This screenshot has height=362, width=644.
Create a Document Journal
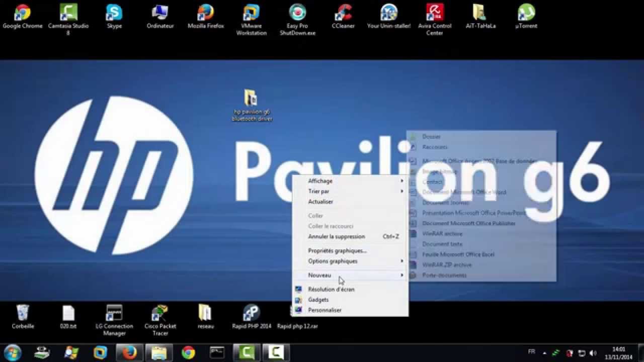pos(481,203)
